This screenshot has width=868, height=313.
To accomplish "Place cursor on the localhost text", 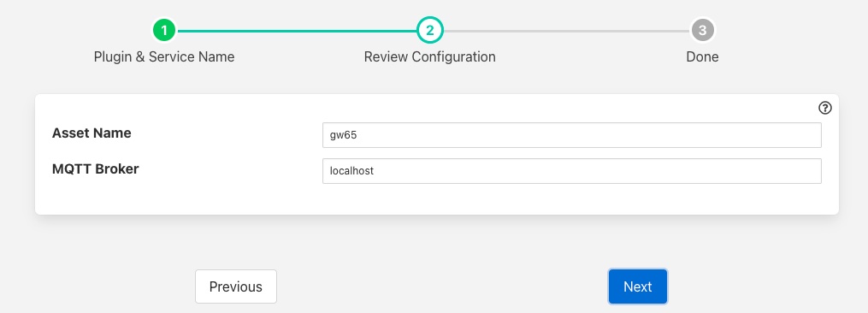I will (x=351, y=171).
